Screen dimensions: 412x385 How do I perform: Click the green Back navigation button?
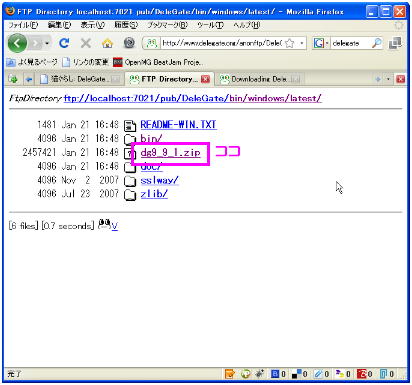click(17, 43)
